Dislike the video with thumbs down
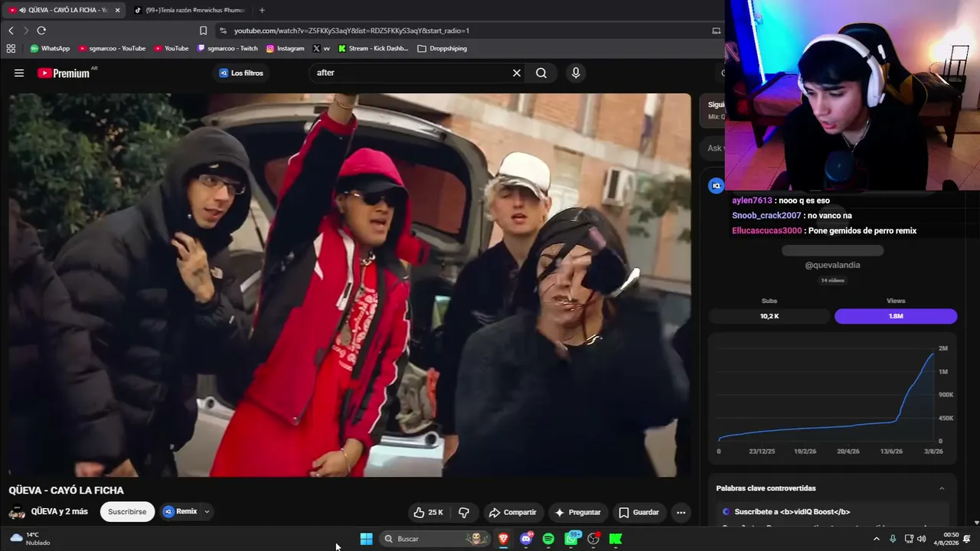This screenshot has height=551, width=980. point(463,512)
